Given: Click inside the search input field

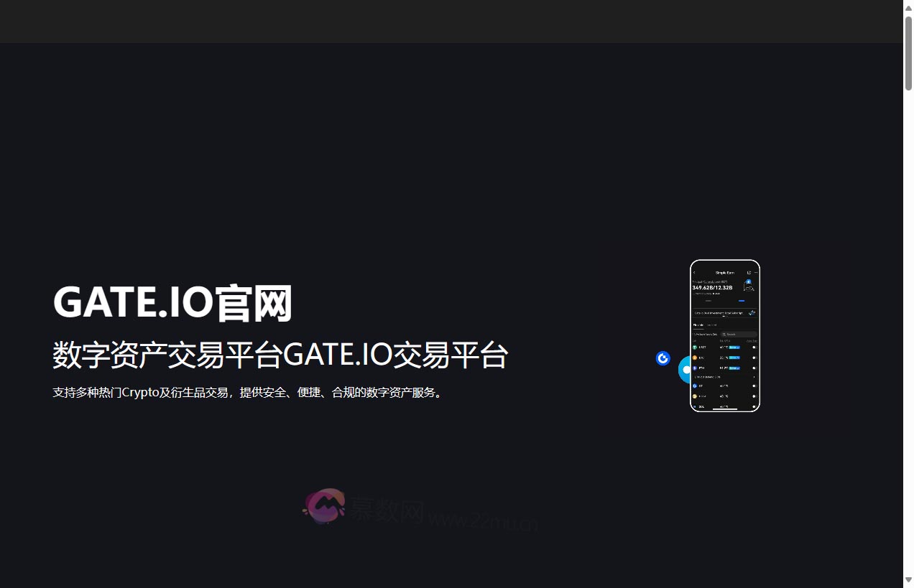Looking at the screenshot, I should (x=737, y=335).
